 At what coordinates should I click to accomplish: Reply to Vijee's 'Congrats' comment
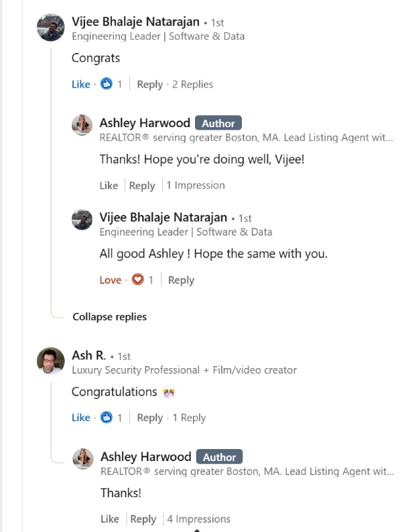[x=149, y=84]
